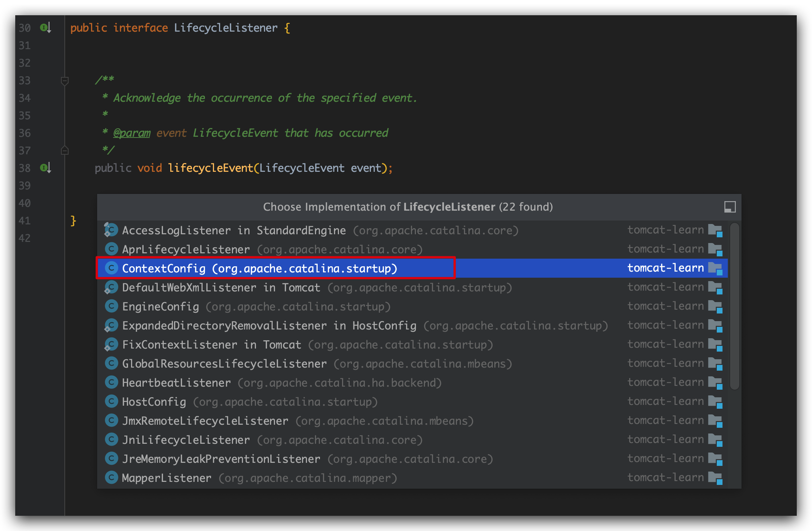
Task: Choose DefaultWebXmlListener in Tomcat entry
Action: [x=221, y=288]
